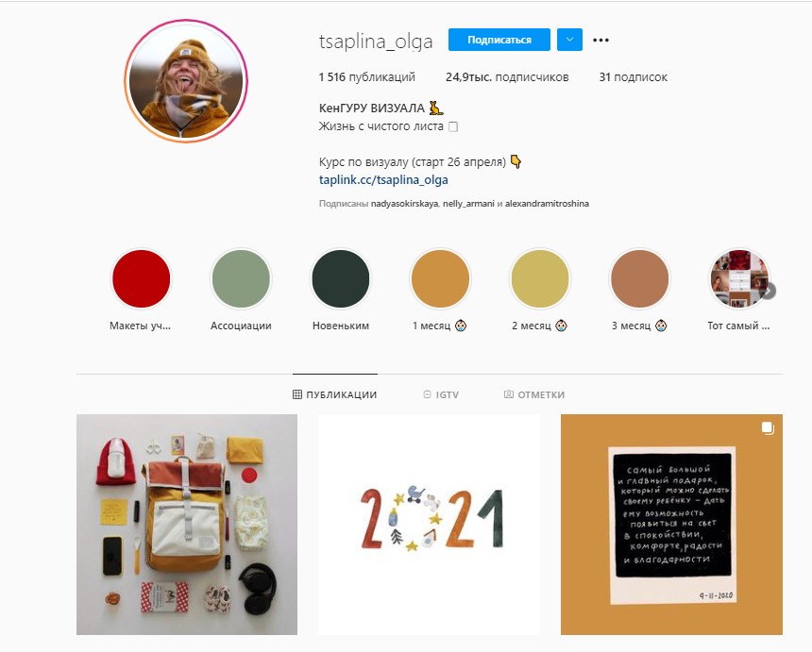Open the three-dots profile options menu
Viewport: 812px width, 652px height.
coord(601,40)
